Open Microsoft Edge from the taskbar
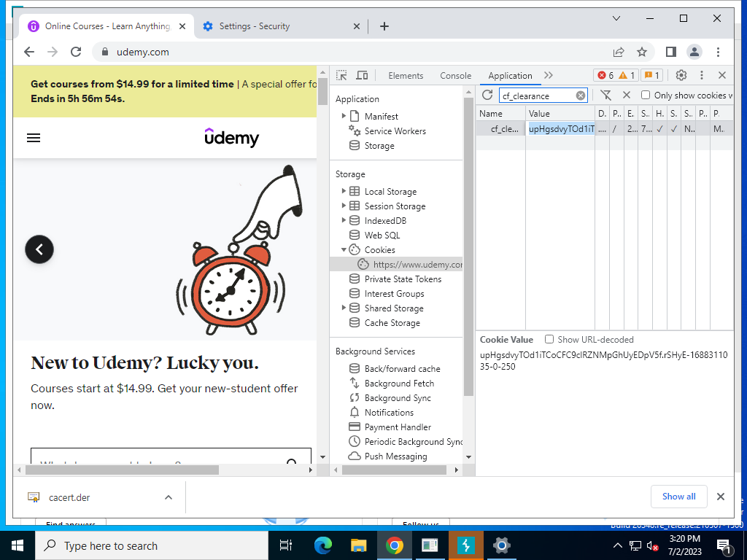747x560 pixels. pyautogui.click(x=322, y=545)
